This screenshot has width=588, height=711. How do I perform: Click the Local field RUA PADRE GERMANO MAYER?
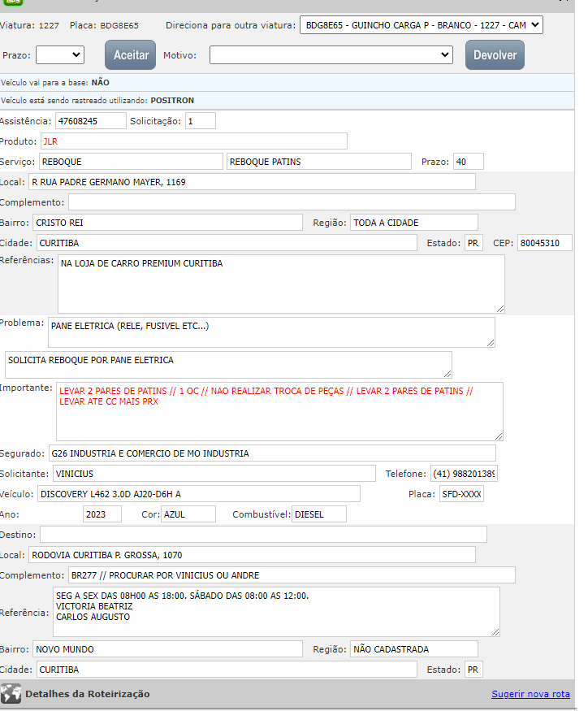(x=252, y=182)
